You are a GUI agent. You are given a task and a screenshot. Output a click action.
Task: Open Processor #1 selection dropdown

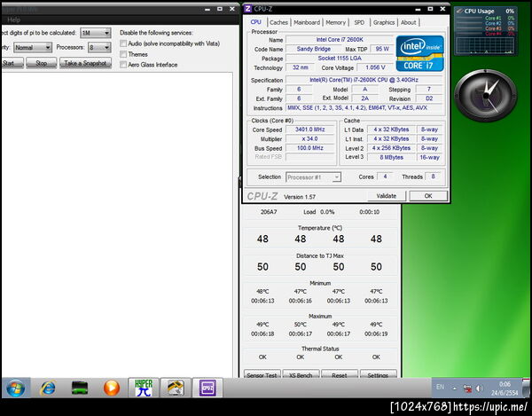pyautogui.click(x=314, y=177)
